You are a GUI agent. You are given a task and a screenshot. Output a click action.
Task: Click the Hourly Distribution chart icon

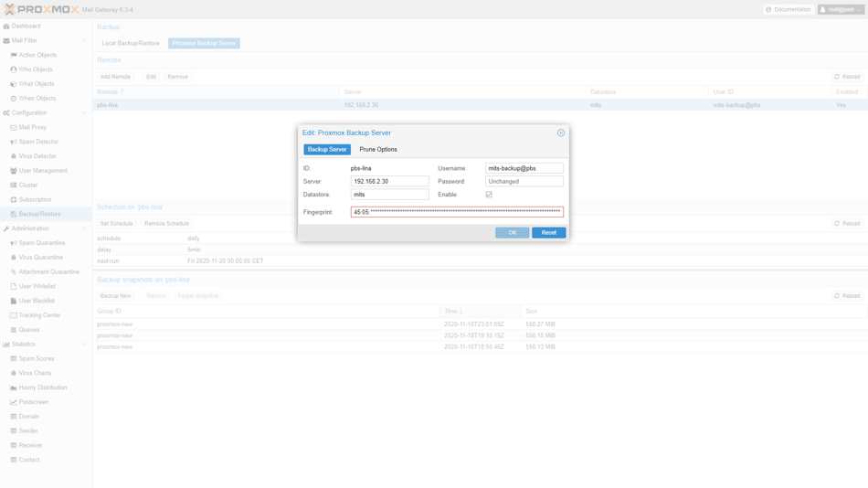coord(14,387)
